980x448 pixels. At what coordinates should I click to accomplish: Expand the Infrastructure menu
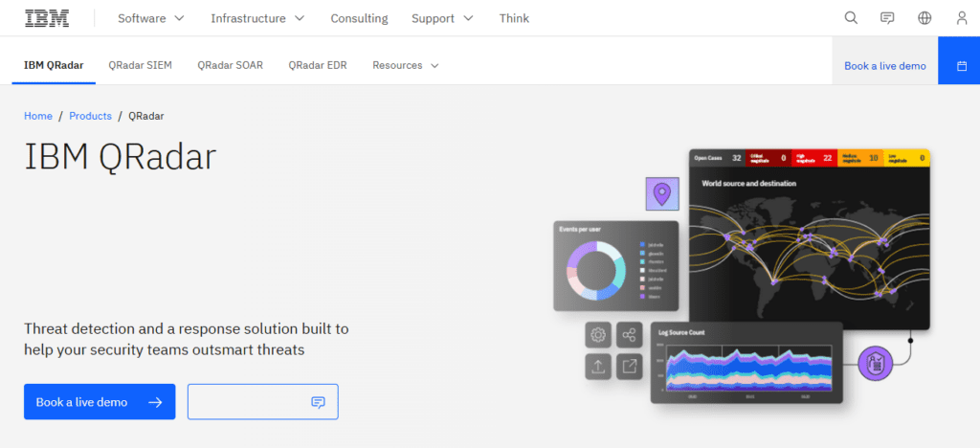click(x=257, y=18)
